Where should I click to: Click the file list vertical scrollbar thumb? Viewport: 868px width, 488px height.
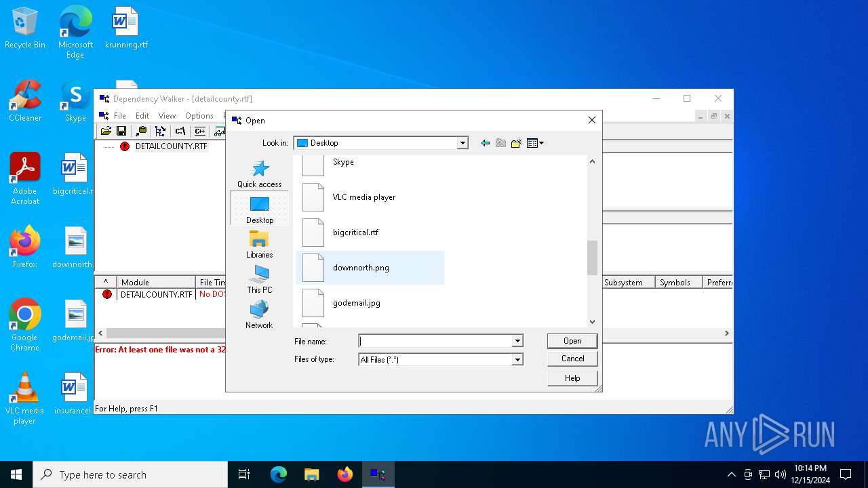pos(592,258)
